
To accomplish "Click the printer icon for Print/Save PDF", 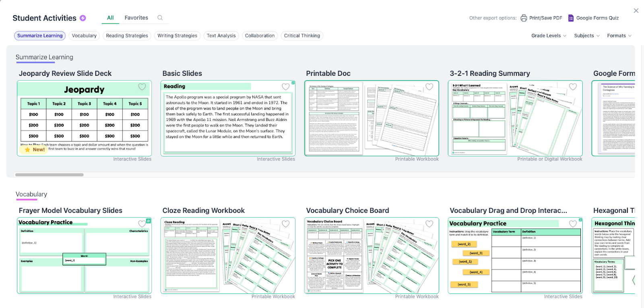I will (x=524, y=18).
